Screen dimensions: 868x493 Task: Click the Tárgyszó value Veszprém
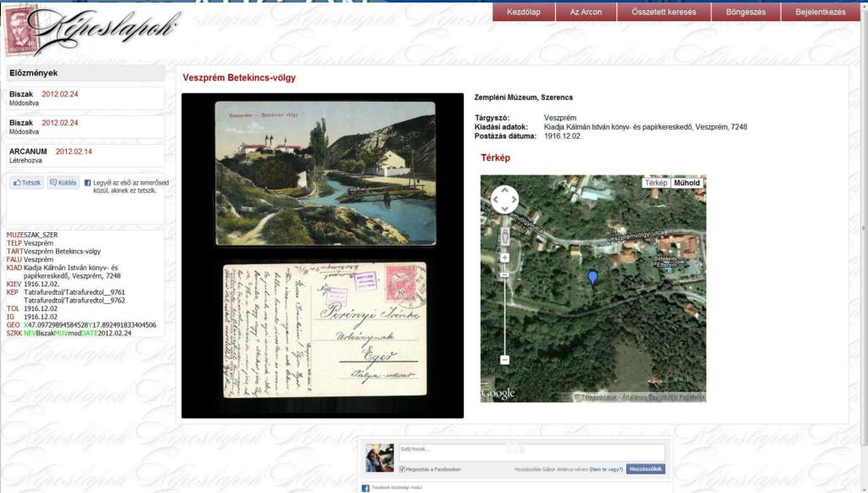(559, 118)
